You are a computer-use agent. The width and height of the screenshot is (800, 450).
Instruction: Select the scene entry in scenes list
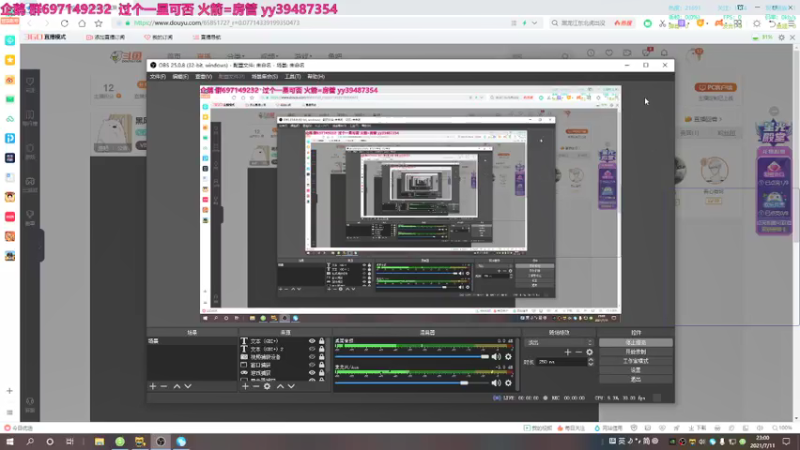coord(192,341)
